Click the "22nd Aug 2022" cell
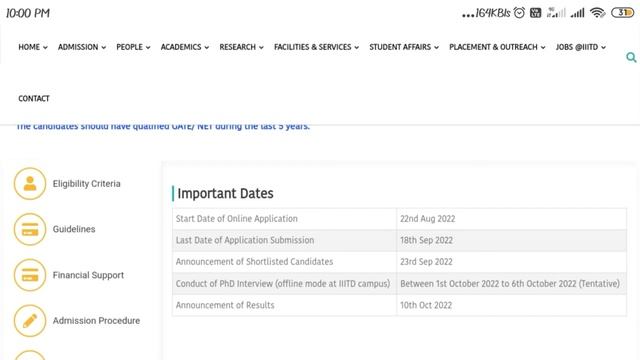The image size is (640, 360). pos(511,219)
